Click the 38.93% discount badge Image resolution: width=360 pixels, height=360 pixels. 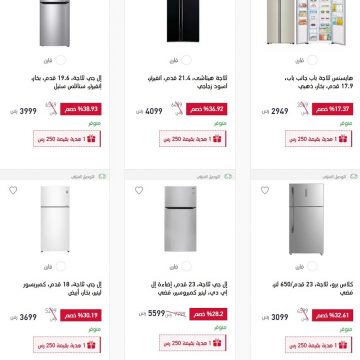81,109
